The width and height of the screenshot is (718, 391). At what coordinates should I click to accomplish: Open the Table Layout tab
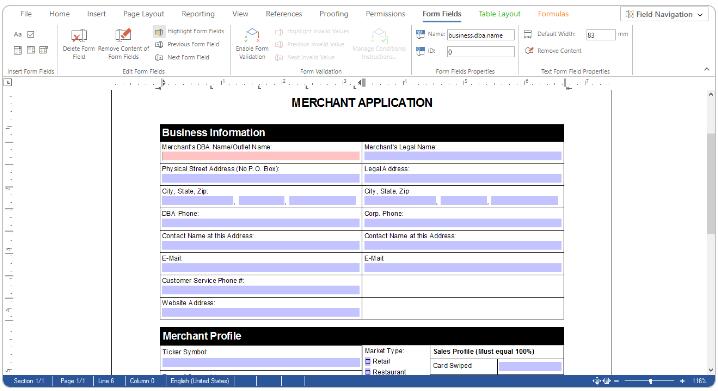[499, 14]
